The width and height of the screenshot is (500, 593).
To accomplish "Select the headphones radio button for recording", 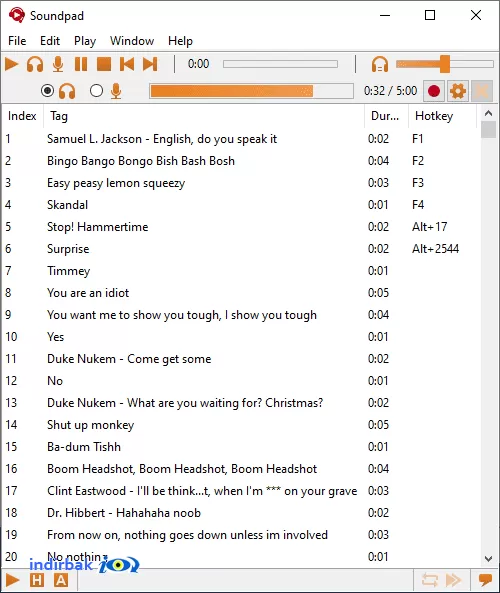I will (47, 91).
